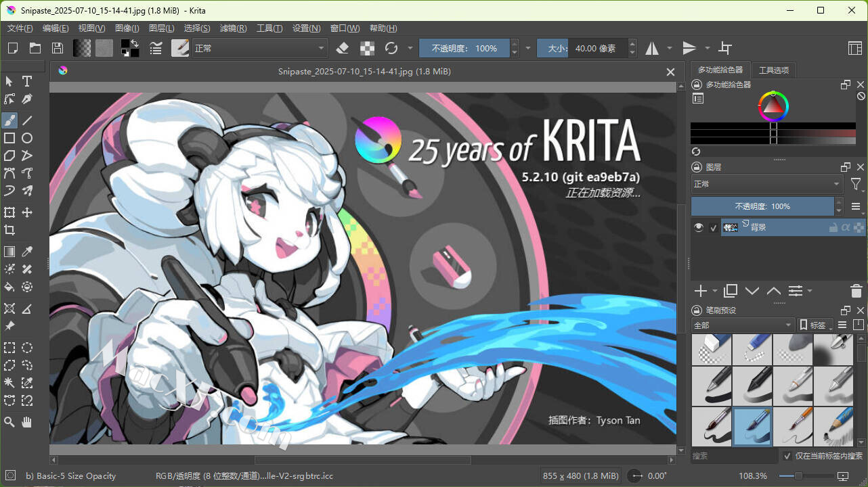Open the layer filter funnel dropdown
The image size is (868, 487).
(856, 184)
